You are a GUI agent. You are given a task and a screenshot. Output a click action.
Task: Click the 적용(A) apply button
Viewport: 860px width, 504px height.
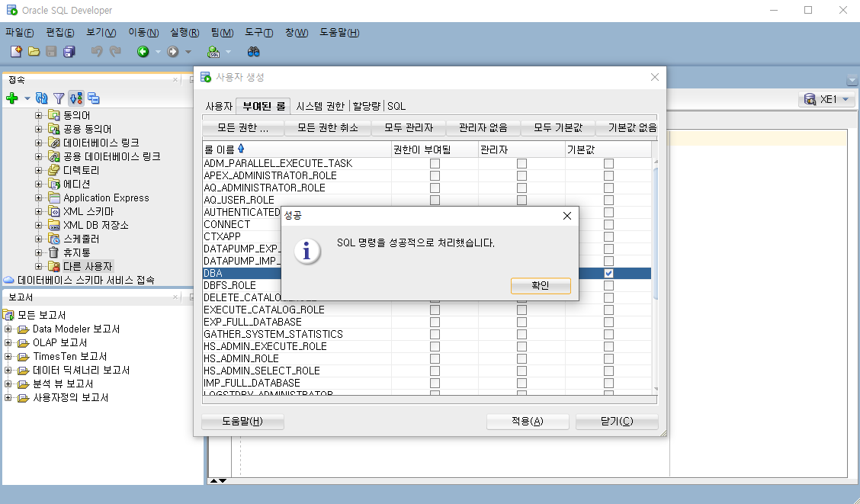(528, 421)
